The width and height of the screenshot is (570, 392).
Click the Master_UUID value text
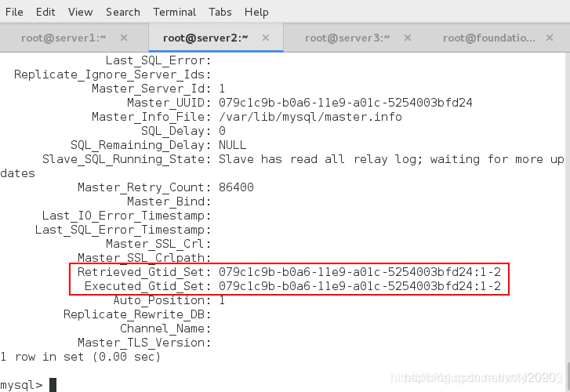(345, 103)
